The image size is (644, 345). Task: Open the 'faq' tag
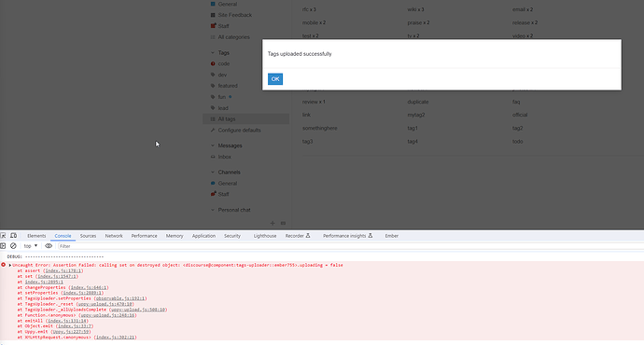pyautogui.click(x=516, y=102)
